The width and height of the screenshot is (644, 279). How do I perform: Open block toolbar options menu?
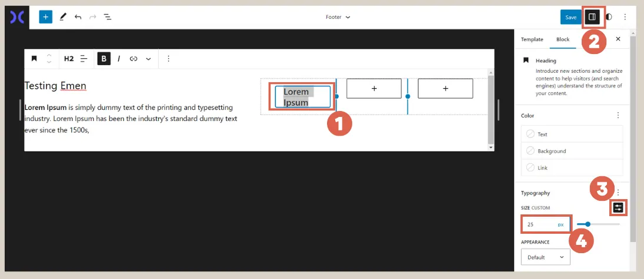(x=168, y=59)
